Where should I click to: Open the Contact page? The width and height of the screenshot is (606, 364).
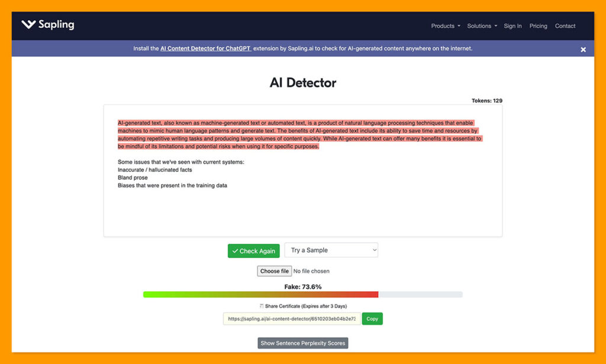[x=565, y=26]
